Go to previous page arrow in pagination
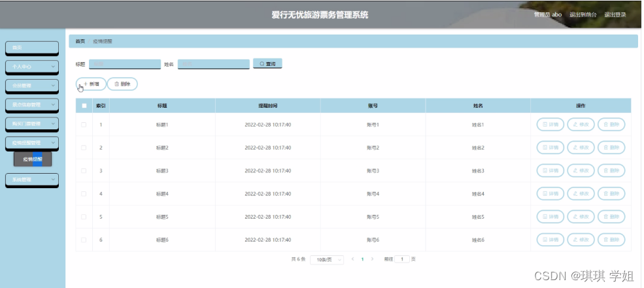 (x=353, y=259)
